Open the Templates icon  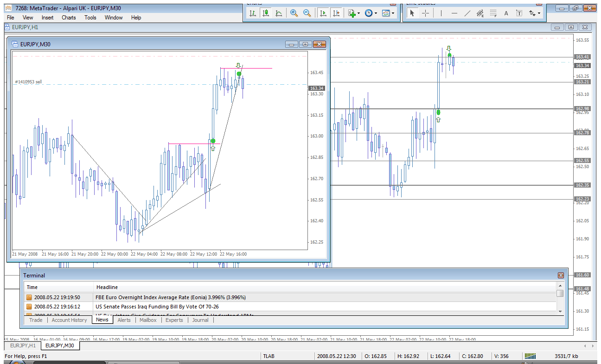coord(386,13)
